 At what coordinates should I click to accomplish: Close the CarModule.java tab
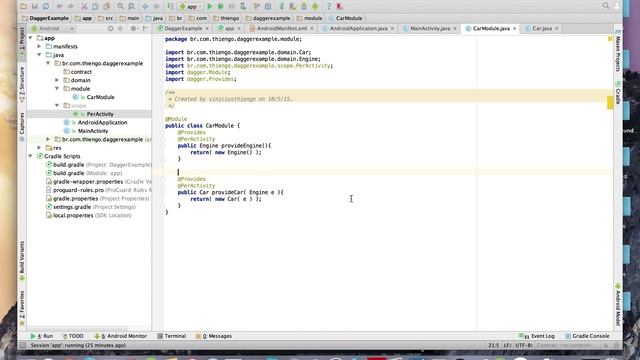pos(514,29)
